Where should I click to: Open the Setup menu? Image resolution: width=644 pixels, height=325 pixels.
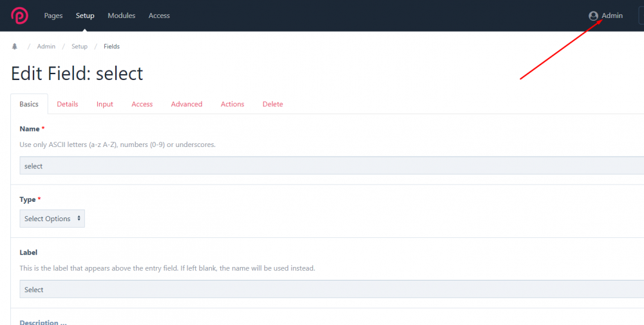point(85,15)
